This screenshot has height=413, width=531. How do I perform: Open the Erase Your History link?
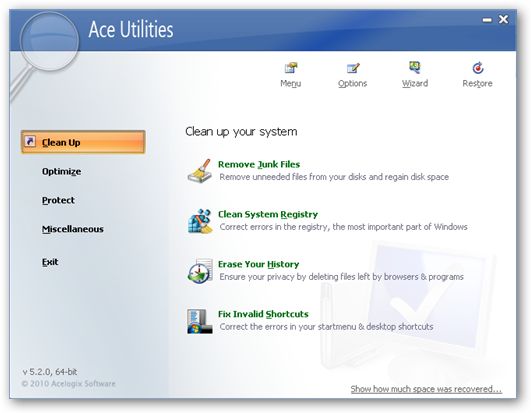point(258,264)
